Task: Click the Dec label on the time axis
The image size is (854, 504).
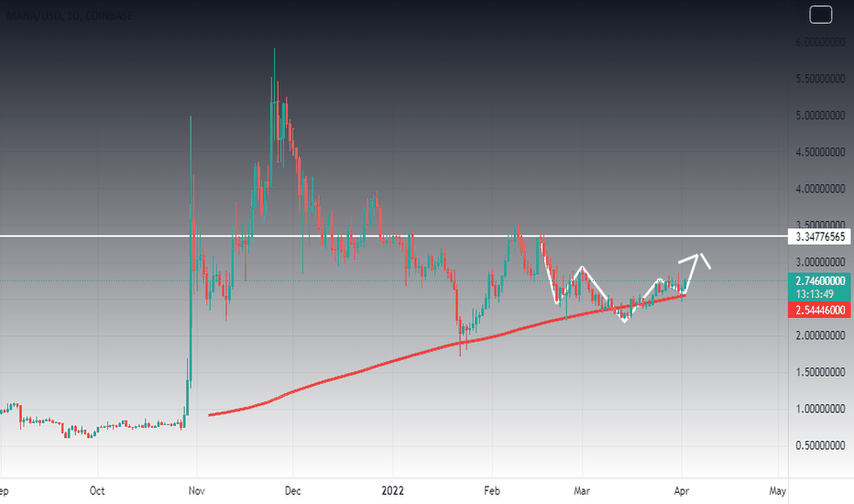Action: coord(292,491)
